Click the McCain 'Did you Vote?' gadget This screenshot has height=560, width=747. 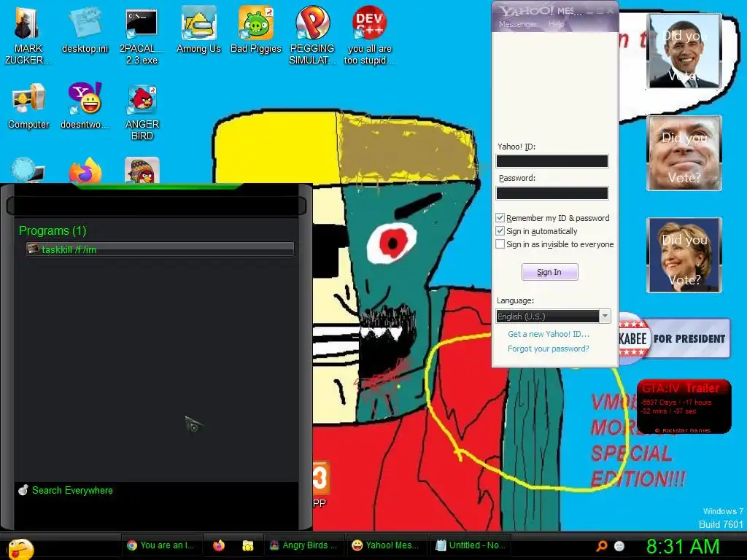684,153
